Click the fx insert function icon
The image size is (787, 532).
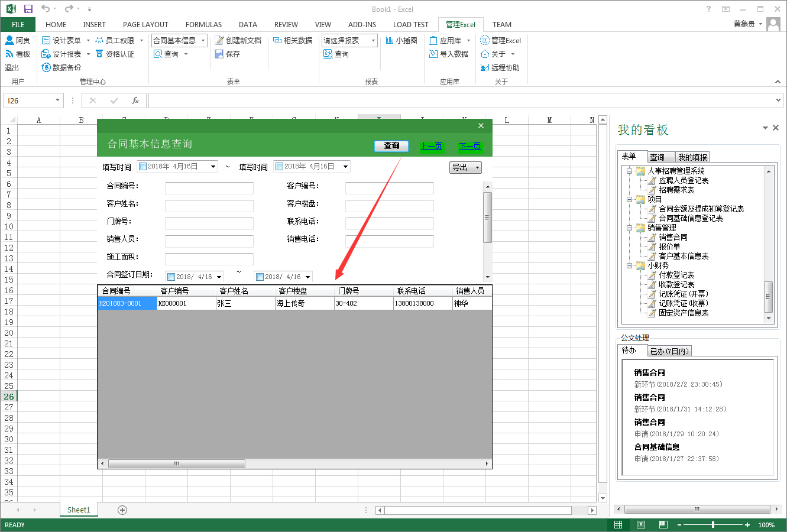135,100
